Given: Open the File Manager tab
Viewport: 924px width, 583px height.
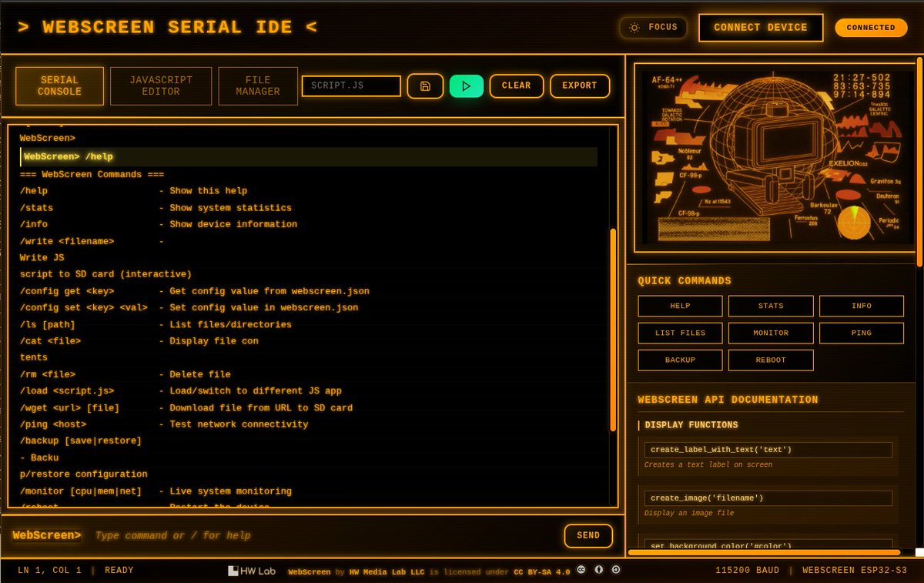Looking at the screenshot, I should [x=258, y=85].
